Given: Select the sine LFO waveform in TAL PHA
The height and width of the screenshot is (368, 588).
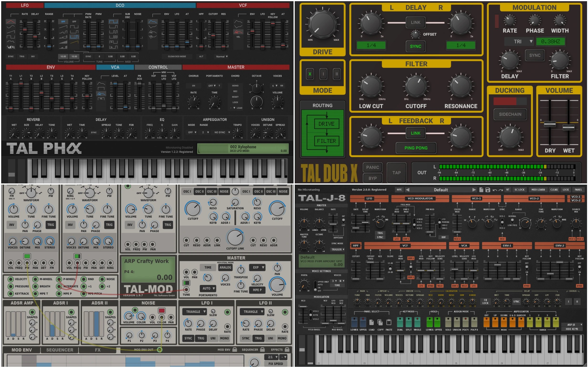Looking at the screenshot, I should pos(10,27).
